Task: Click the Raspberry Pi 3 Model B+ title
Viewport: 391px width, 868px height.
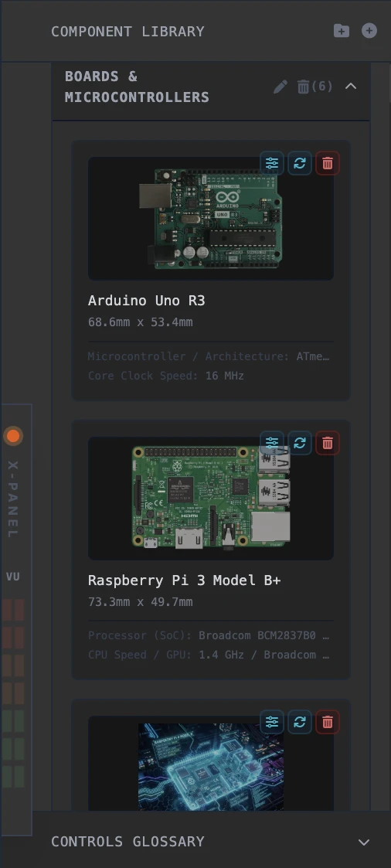Action: pyautogui.click(x=185, y=580)
